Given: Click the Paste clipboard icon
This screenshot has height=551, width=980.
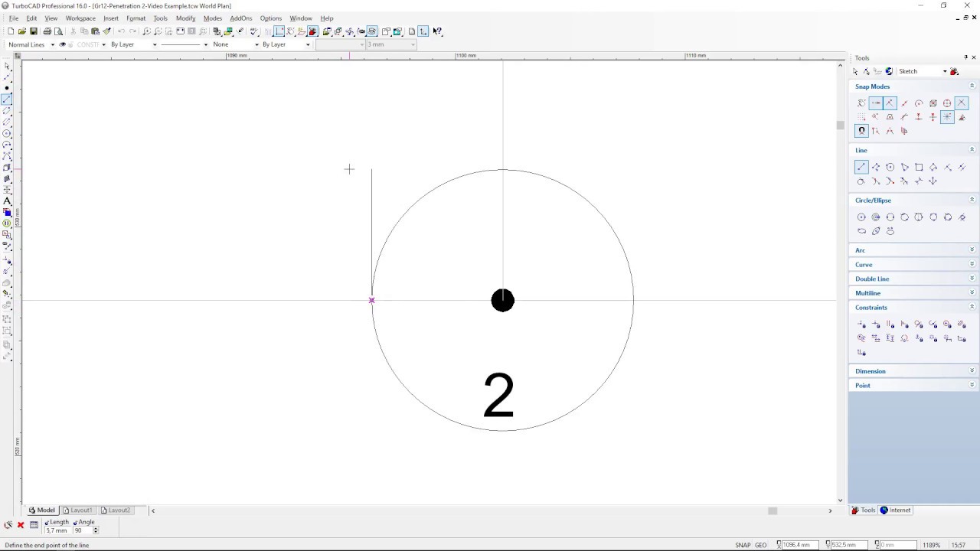Looking at the screenshot, I should (95, 31).
